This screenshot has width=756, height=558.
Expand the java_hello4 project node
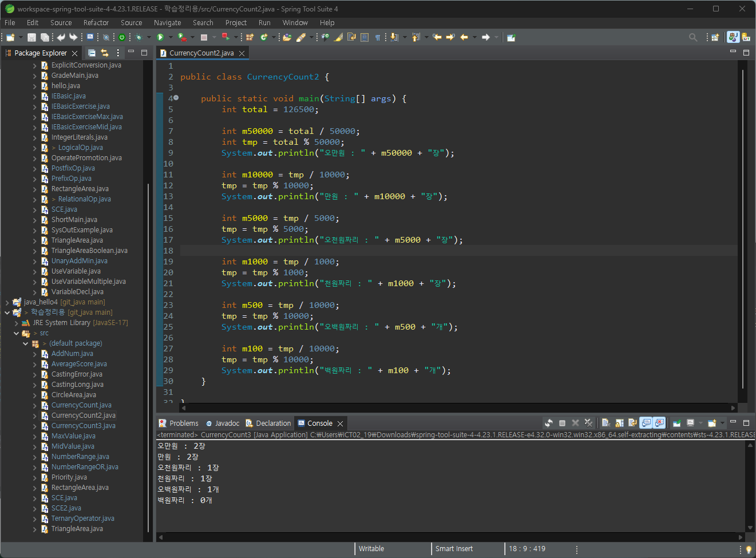(x=7, y=302)
